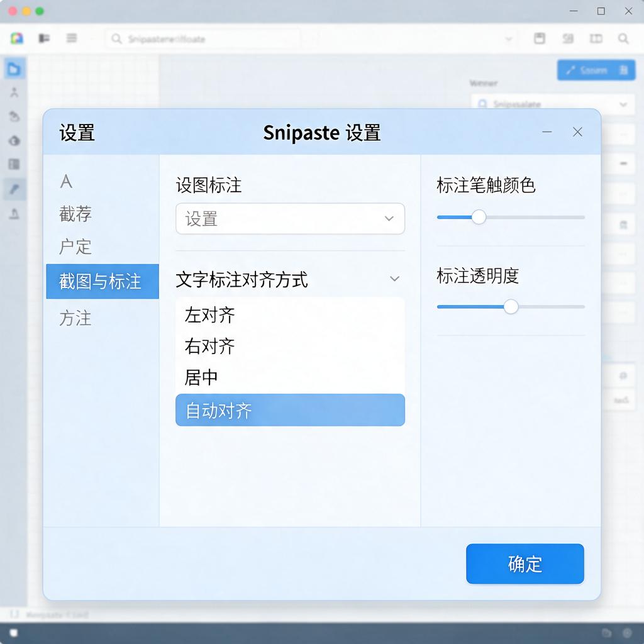The image size is (644, 644).
Task: Select the blue file icon in left sidebar
Action: click(x=14, y=69)
